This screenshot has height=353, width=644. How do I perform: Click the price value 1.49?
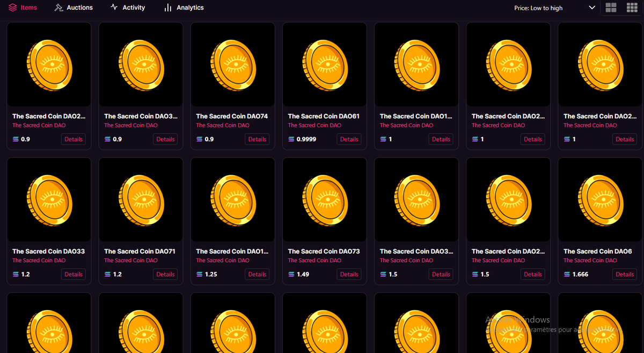303,274
